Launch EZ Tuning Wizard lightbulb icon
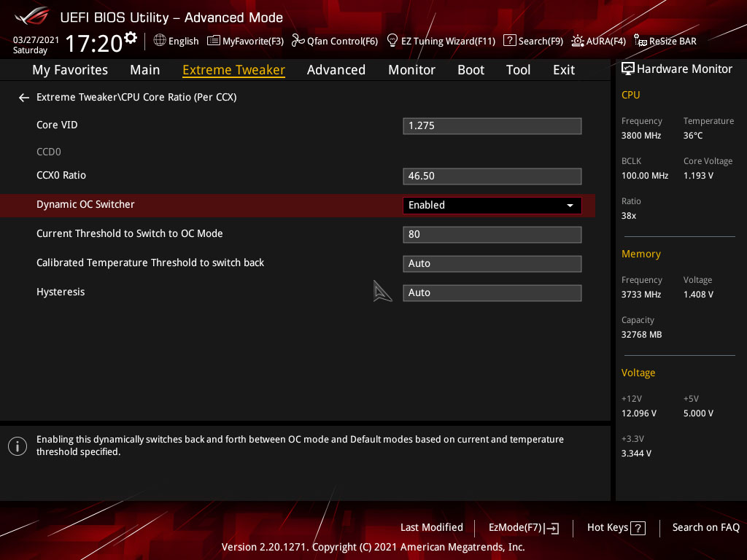This screenshot has width=747, height=560. click(392, 41)
